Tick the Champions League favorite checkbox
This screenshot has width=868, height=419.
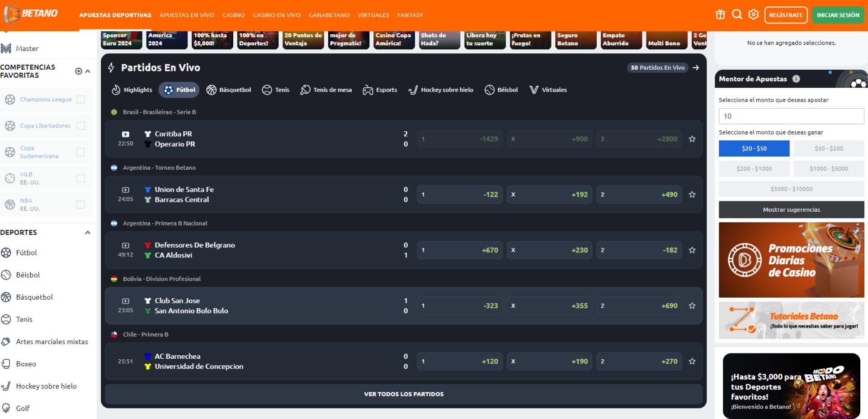point(81,100)
